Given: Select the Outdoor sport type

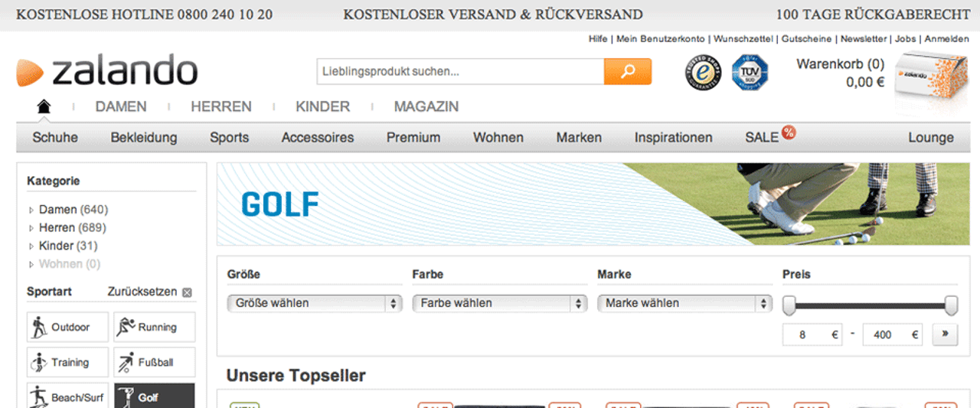Looking at the screenshot, I should (67, 327).
